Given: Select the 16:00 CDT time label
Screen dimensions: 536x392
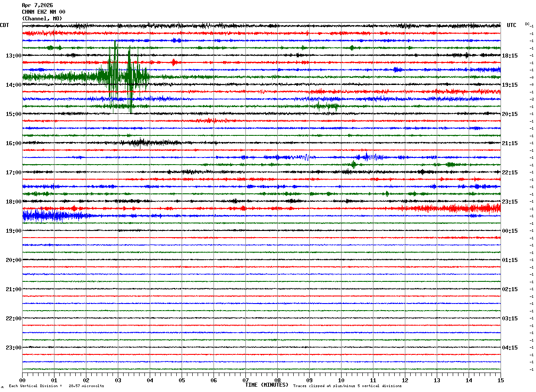Looking at the screenshot, I should (x=14, y=143).
